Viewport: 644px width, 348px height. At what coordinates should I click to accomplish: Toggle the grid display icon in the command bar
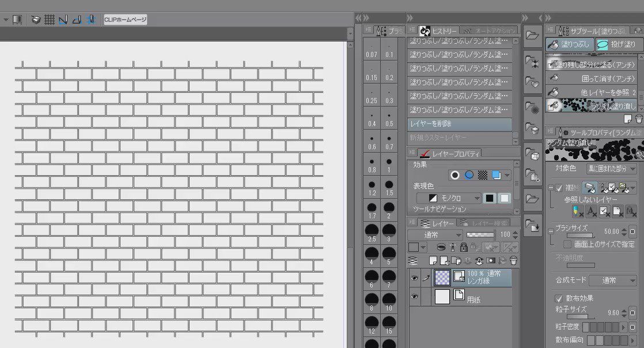pos(50,20)
